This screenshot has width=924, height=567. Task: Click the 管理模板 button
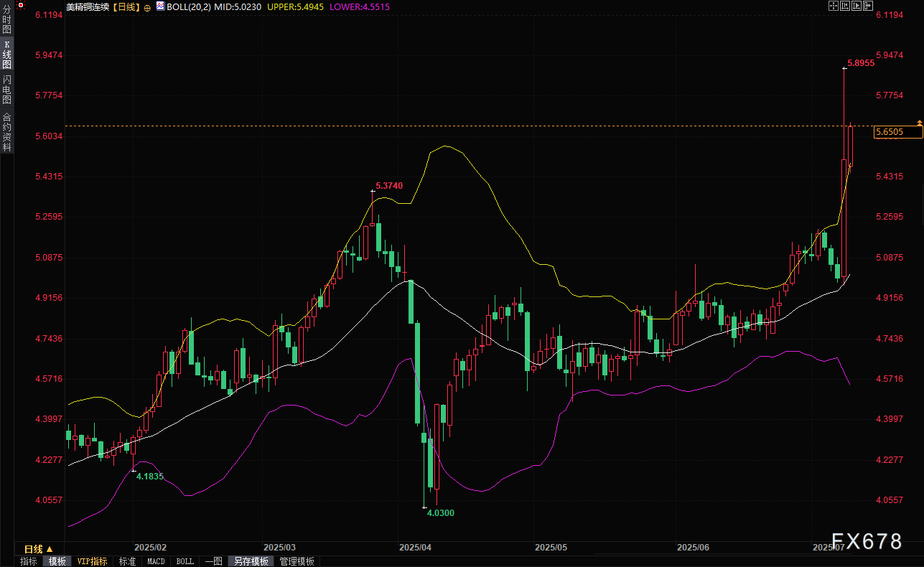point(297,561)
